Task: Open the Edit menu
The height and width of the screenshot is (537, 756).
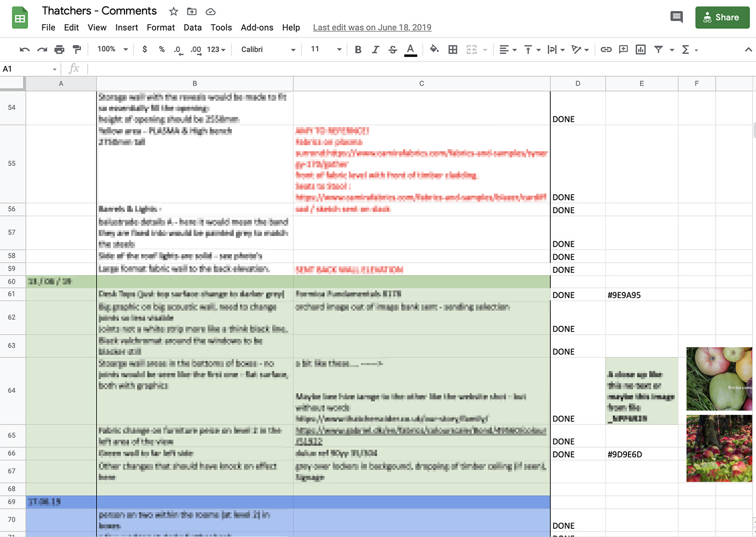Action: coord(72,27)
